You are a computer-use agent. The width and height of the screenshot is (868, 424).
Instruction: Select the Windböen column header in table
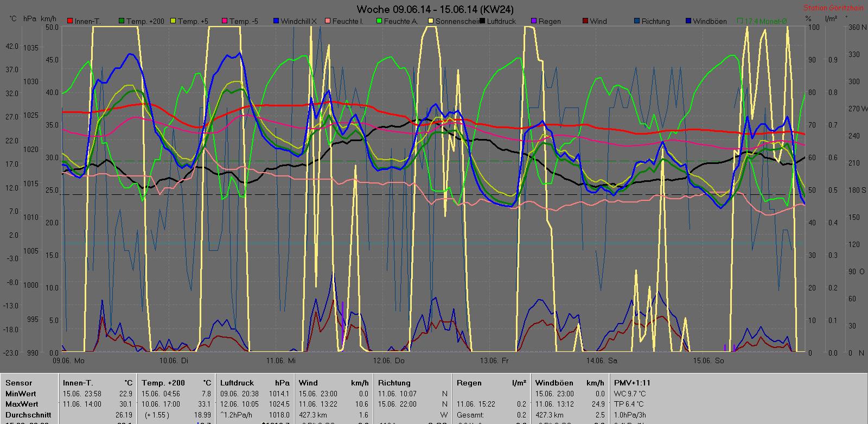[x=554, y=383]
